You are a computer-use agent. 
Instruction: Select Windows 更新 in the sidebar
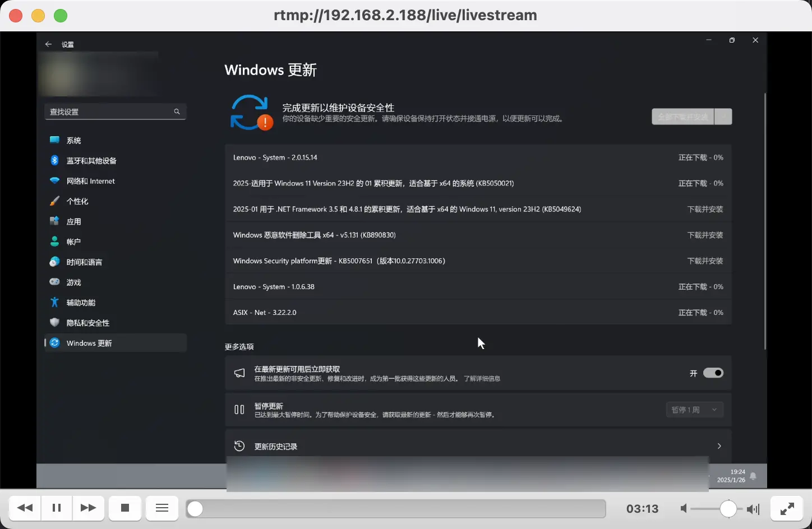[115, 343]
